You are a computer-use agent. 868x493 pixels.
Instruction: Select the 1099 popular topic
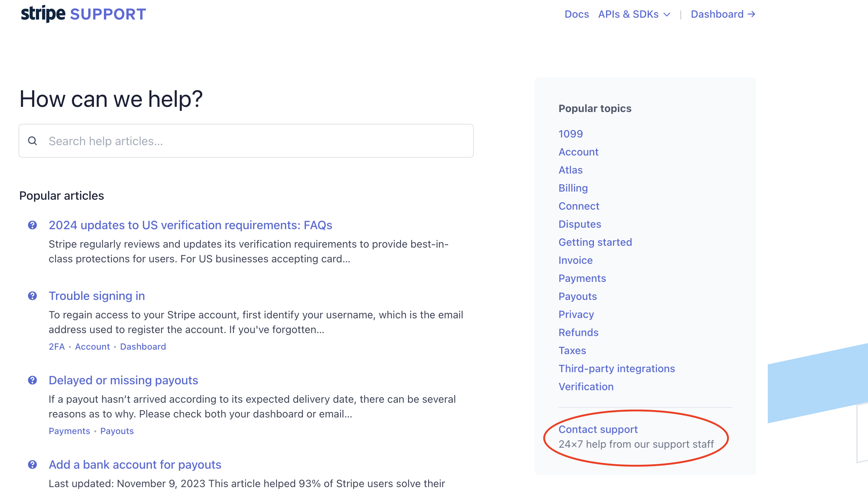pos(571,134)
